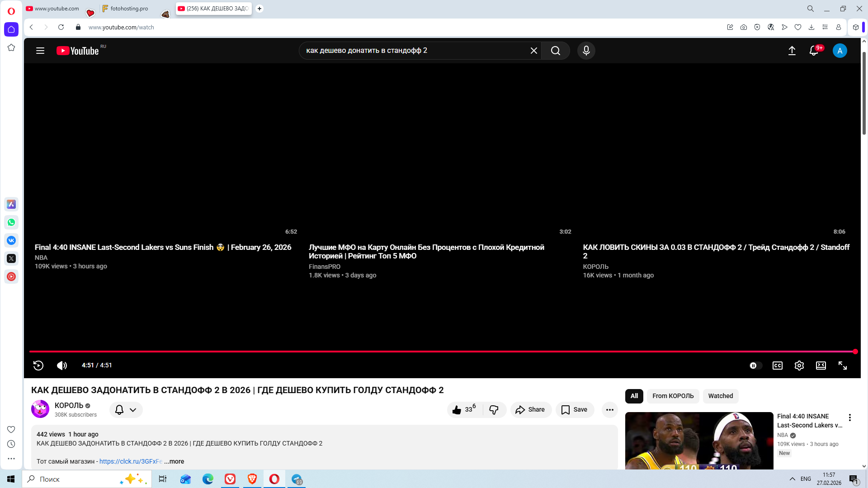The height and width of the screenshot is (488, 868).
Task: Open more actions menu beside Save
Action: (609, 410)
